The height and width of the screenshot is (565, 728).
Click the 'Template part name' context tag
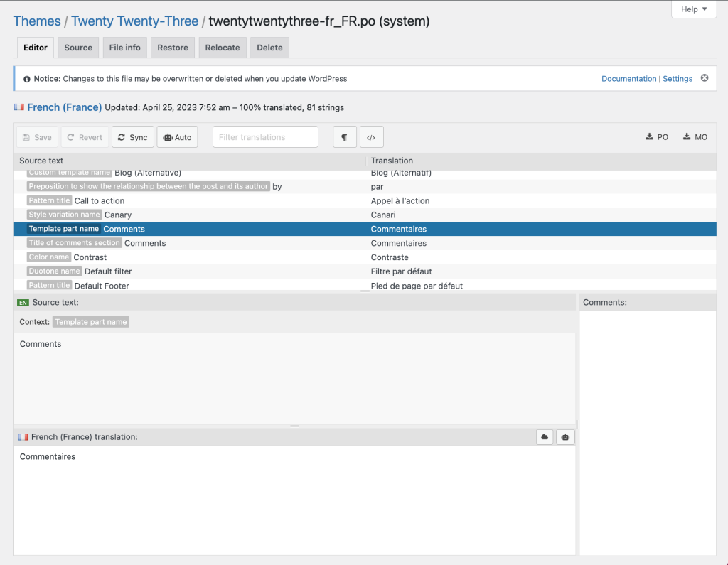point(90,322)
